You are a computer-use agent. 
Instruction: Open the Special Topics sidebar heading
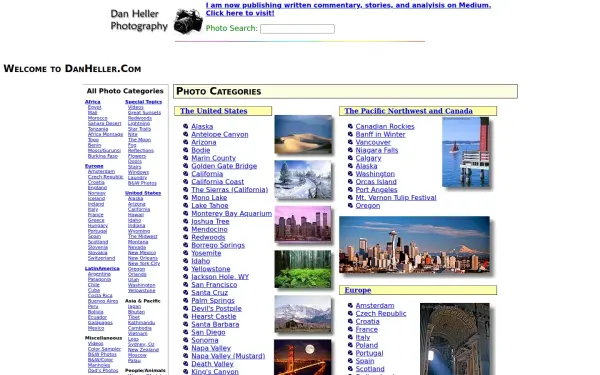143,102
